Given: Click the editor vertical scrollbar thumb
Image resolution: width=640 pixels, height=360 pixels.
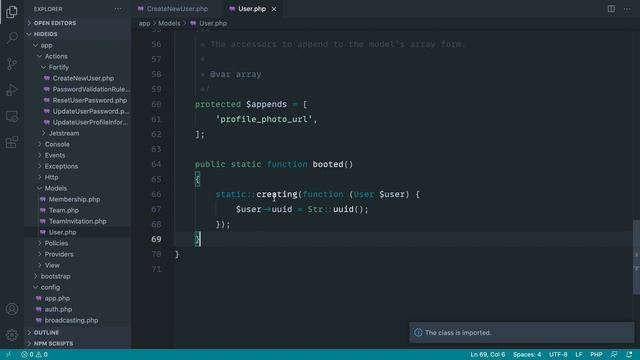Looking at the screenshot, I should tap(636, 257).
